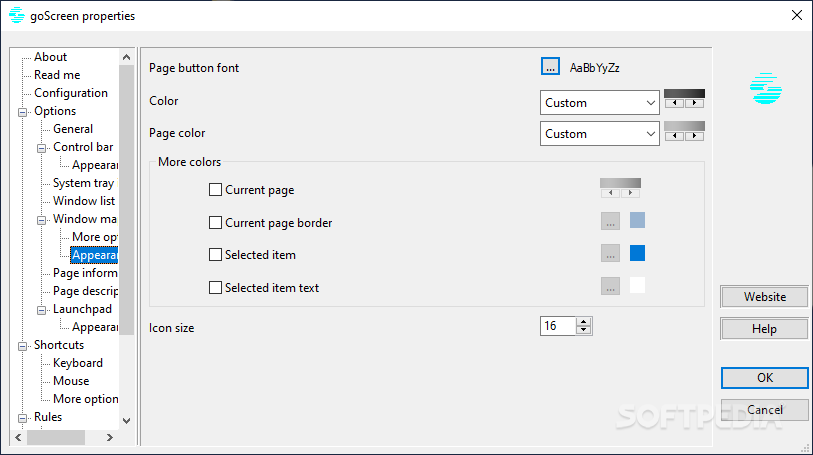Click the white Selected item text swatch
Screen dimensions: 813x455
pos(637,286)
